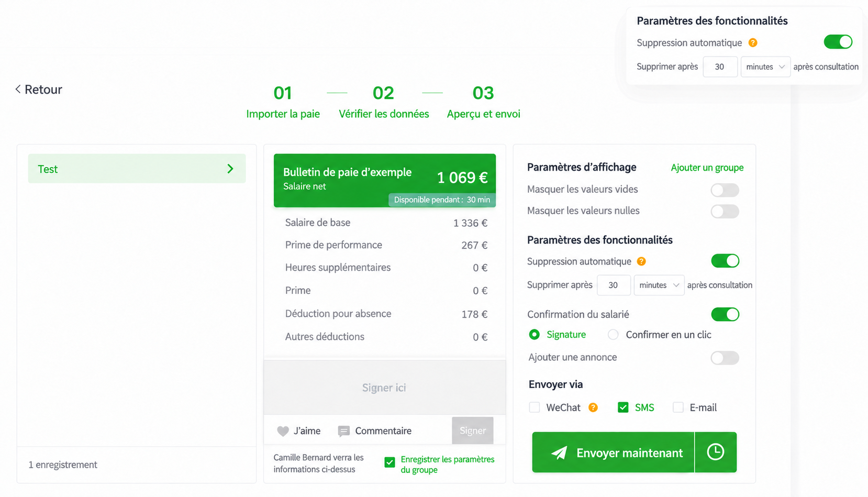Uncheck Enregistrer les paramètres du groupe
Viewport: 868px width, 497px height.
point(390,462)
